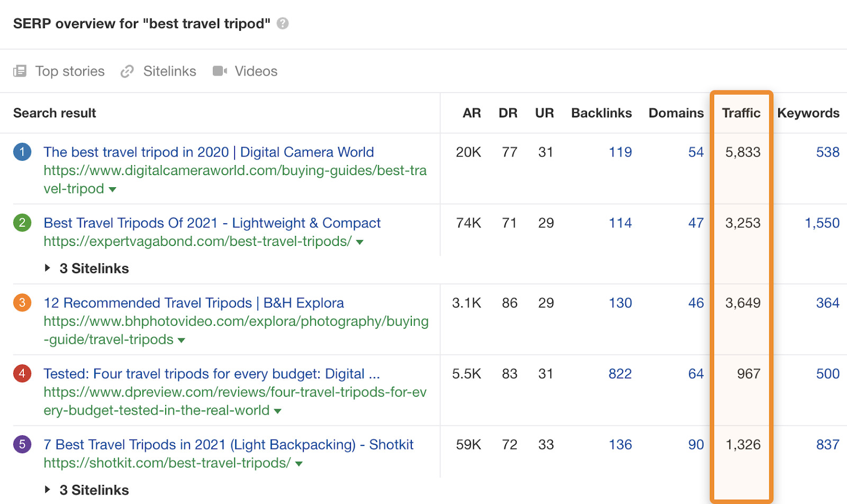Sort by the Traffic column header
847x504 pixels.
(x=741, y=113)
